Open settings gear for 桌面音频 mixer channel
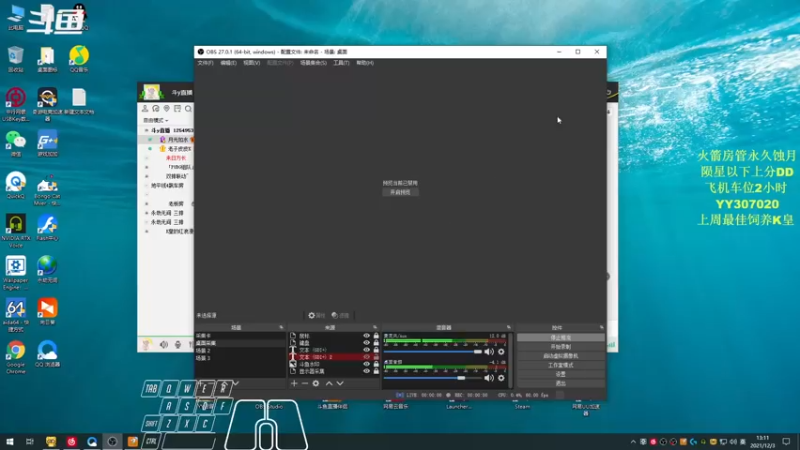The image size is (800, 450). tap(501, 378)
